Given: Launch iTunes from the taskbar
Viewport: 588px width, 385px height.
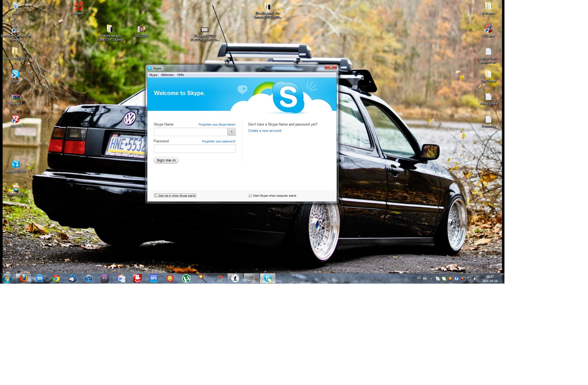Looking at the screenshot, I should click(x=89, y=278).
